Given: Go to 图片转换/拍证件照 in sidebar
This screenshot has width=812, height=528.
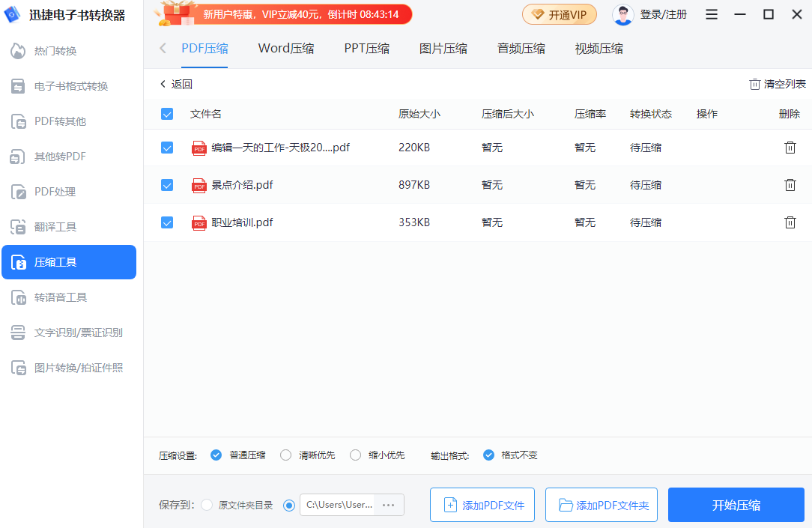Looking at the screenshot, I should 78,368.
